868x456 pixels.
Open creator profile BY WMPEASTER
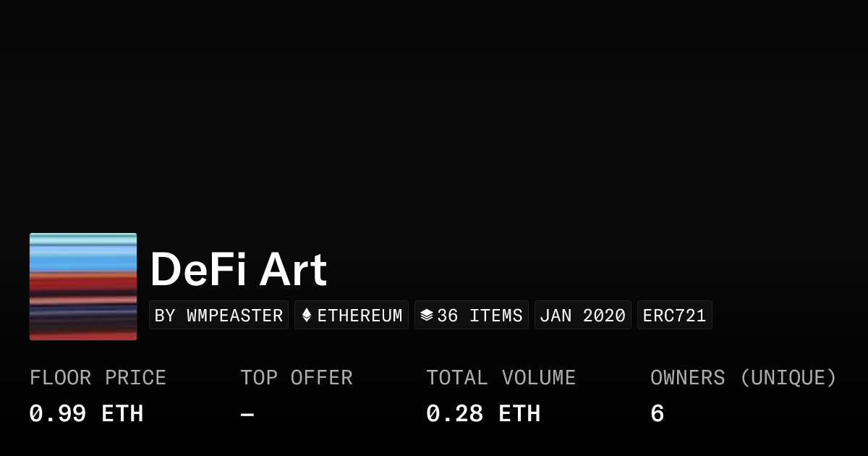(218, 316)
